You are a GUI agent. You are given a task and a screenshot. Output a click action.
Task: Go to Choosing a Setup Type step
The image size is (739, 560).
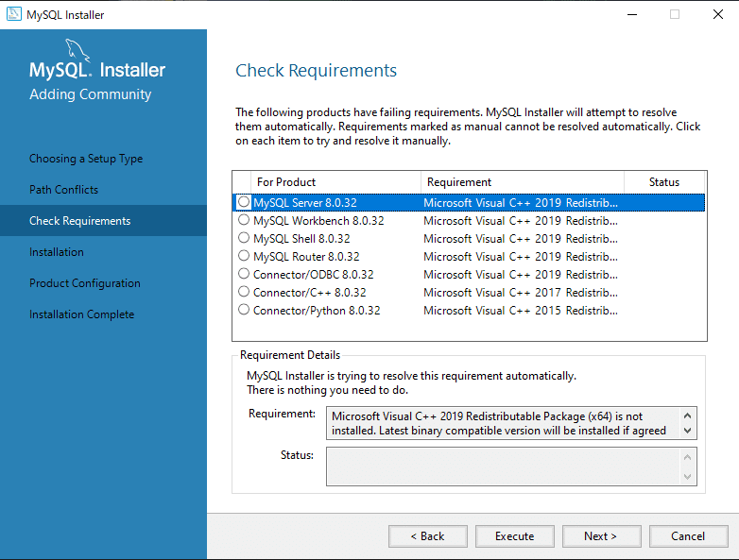[x=86, y=159]
